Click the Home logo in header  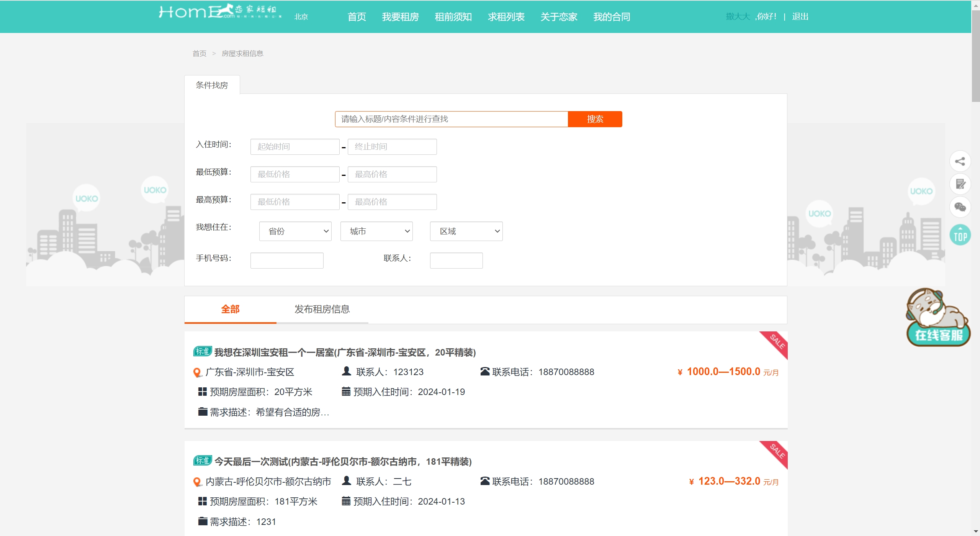point(220,12)
